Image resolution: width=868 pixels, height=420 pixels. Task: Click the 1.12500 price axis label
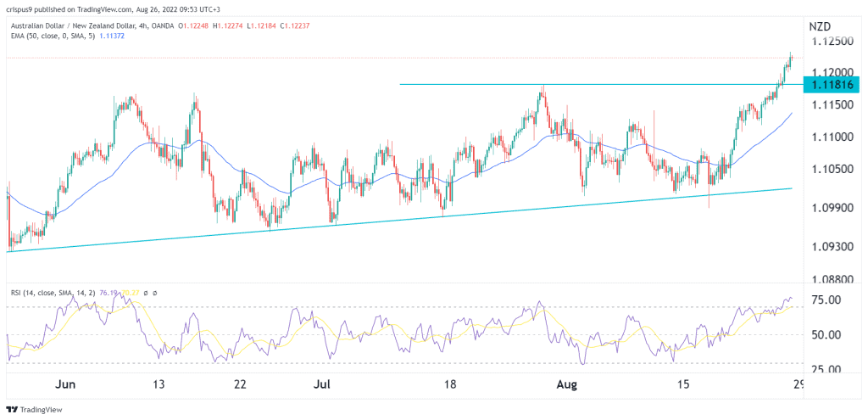834,42
